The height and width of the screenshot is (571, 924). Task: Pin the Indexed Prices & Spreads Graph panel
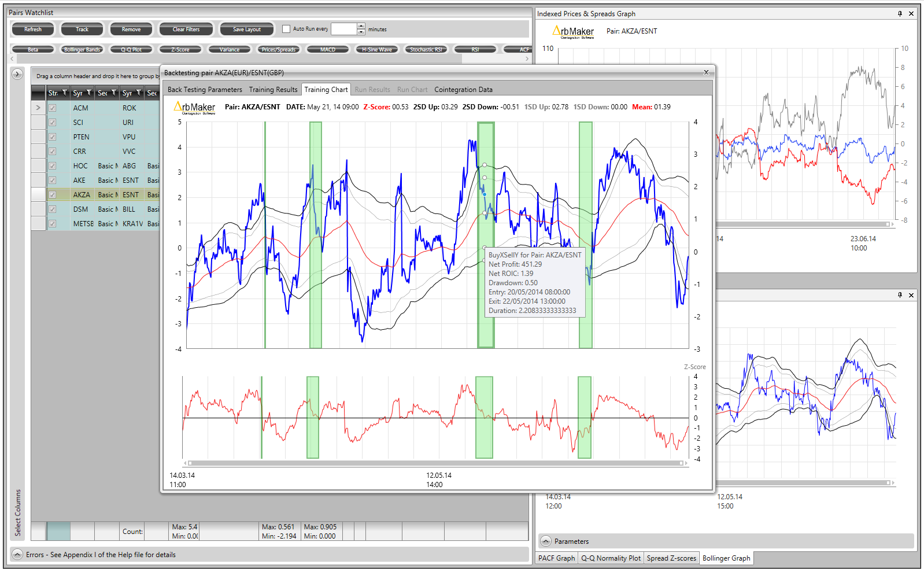pyautogui.click(x=900, y=13)
